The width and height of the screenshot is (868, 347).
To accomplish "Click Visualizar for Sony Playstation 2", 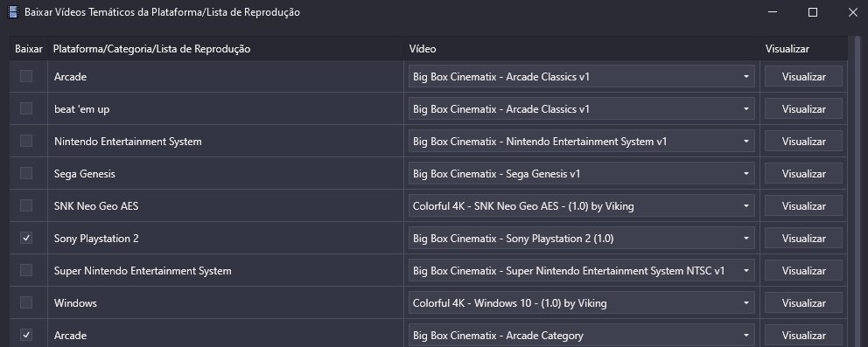I will point(804,238).
